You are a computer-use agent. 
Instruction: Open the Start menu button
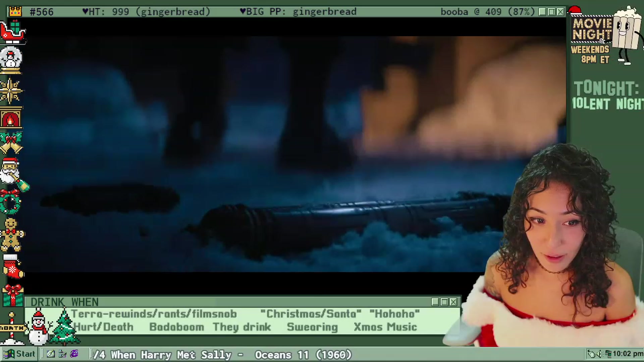point(19,354)
